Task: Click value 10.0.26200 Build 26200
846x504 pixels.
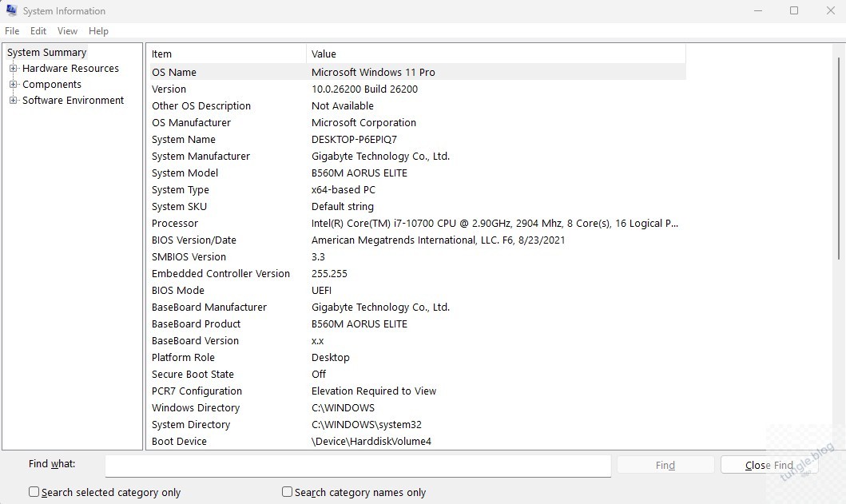Action: (365, 89)
